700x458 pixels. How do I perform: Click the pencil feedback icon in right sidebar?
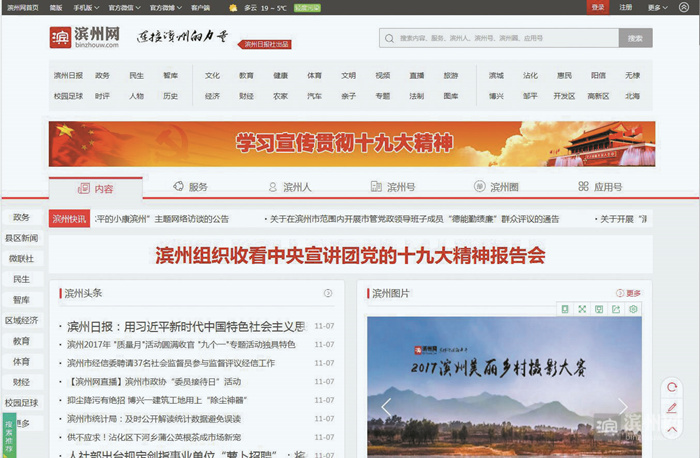click(672, 408)
